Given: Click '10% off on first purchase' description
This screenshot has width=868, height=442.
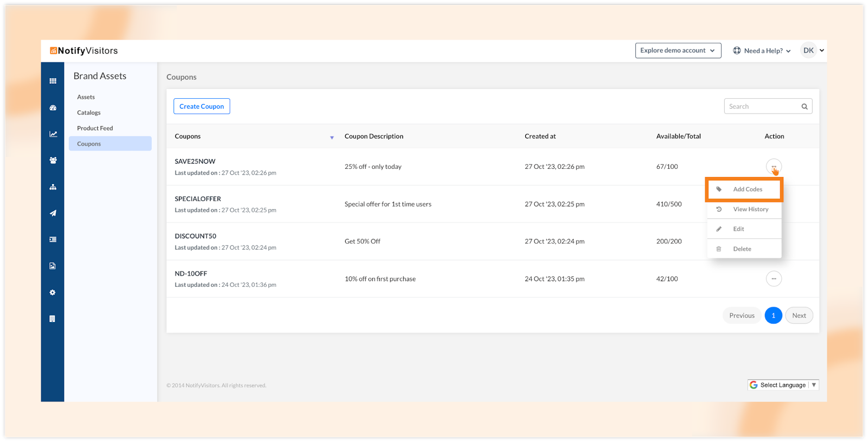Looking at the screenshot, I should [380, 279].
